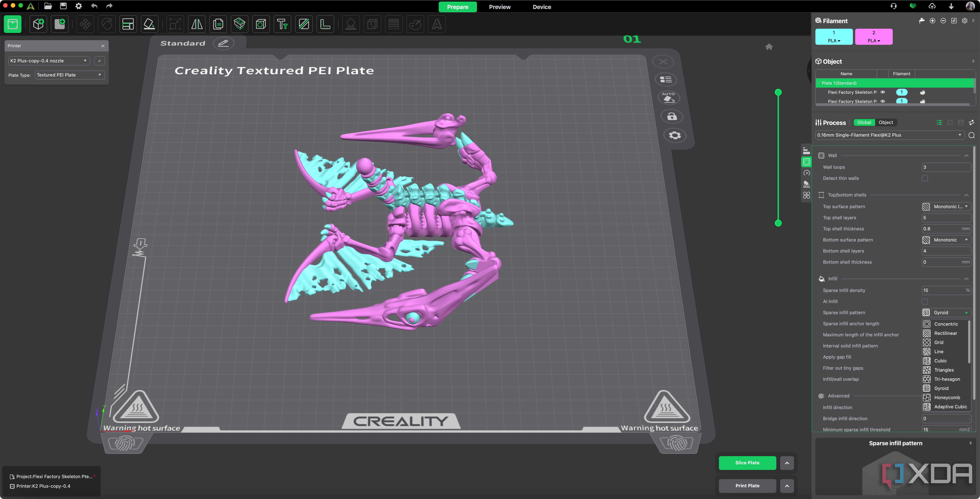This screenshot has height=499, width=980.
Task: Choose Concentric infill pattern
Action: (945, 324)
